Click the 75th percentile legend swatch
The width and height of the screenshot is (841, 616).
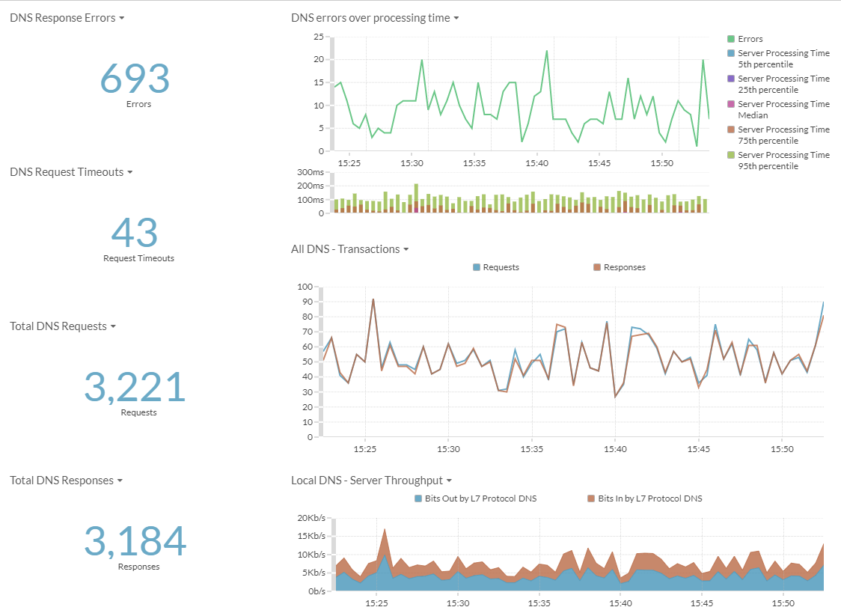tap(730, 129)
